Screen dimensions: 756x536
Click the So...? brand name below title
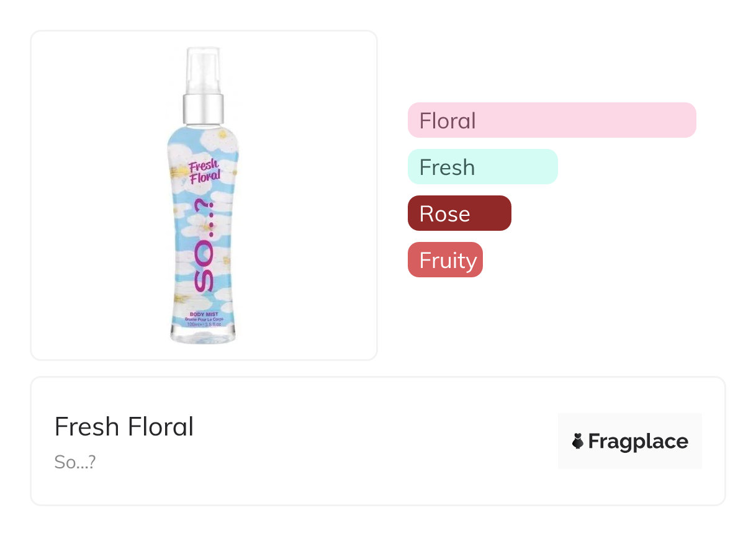tap(74, 462)
